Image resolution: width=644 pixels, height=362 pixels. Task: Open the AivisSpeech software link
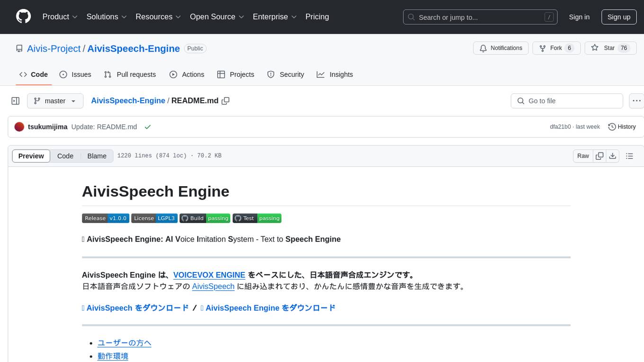click(x=213, y=286)
